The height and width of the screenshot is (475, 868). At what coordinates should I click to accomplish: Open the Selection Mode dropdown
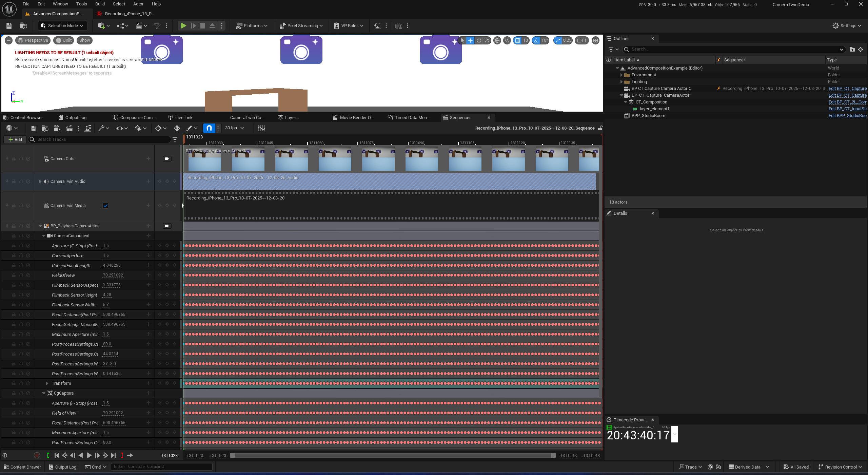click(x=62, y=26)
